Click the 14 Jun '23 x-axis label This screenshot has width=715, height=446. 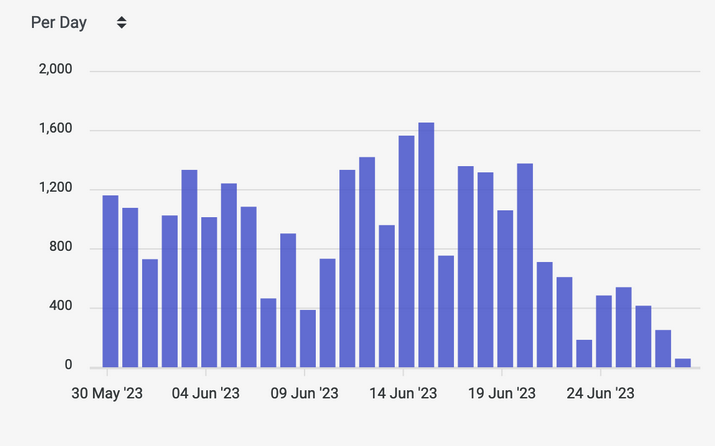pyautogui.click(x=404, y=393)
